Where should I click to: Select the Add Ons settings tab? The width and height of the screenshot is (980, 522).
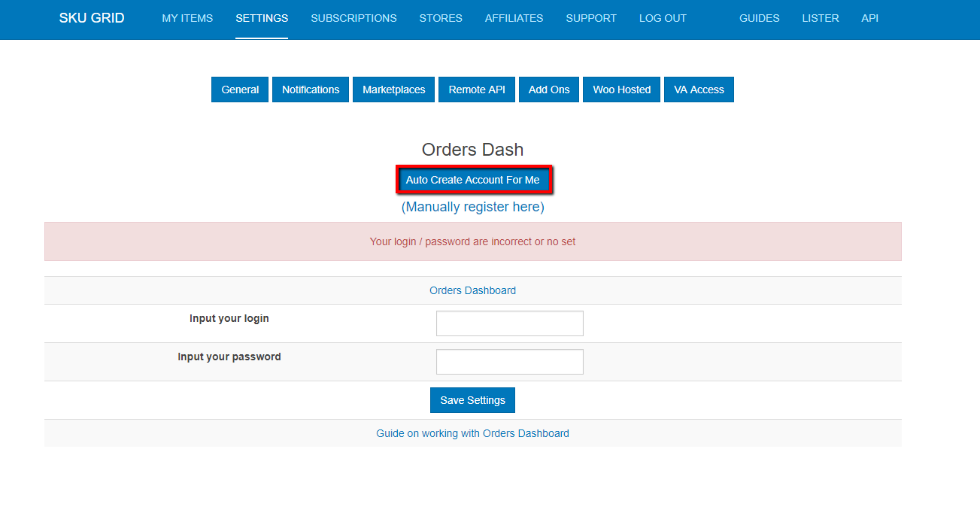(549, 90)
